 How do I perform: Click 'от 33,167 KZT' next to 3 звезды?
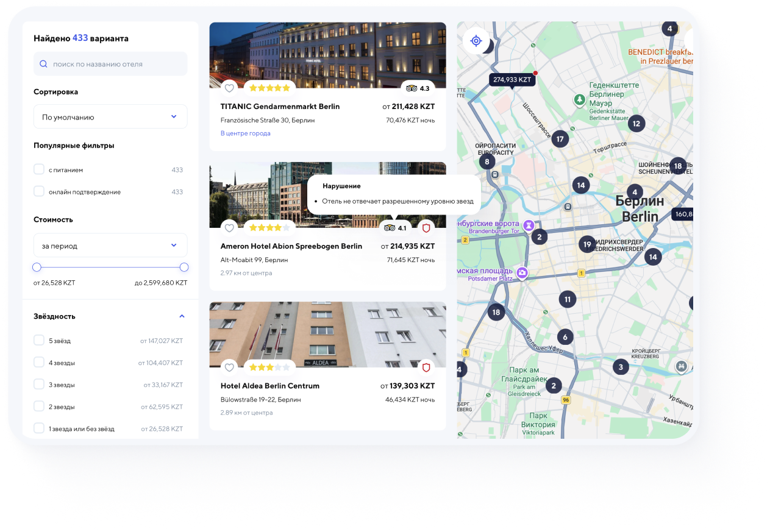coord(163,385)
